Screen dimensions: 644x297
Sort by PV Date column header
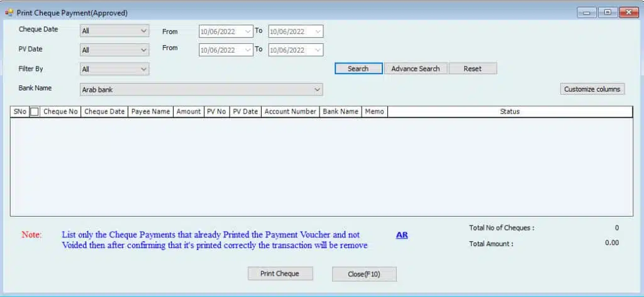click(245, 112)
